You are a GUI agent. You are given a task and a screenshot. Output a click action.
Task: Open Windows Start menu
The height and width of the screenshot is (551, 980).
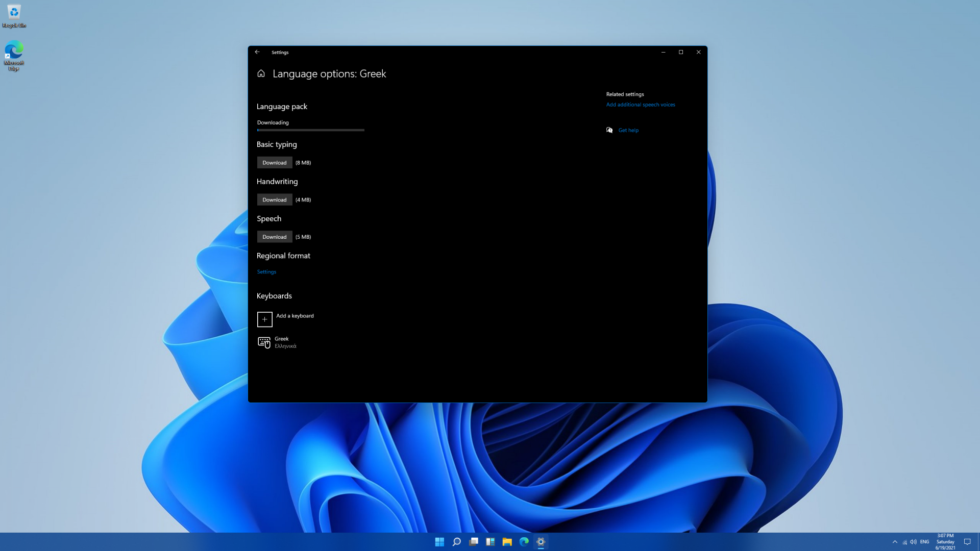(x=439, y=542)
